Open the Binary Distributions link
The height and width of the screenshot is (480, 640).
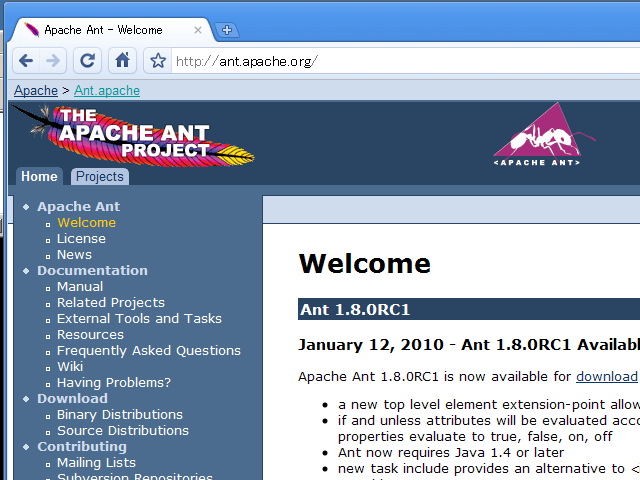120,414
